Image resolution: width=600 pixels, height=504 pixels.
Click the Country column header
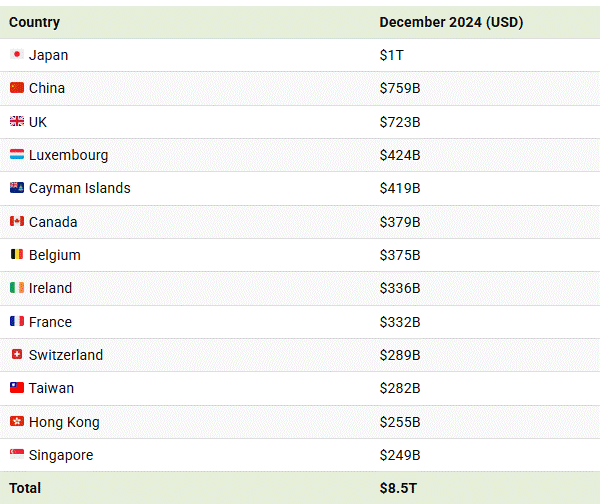[34, 22]
